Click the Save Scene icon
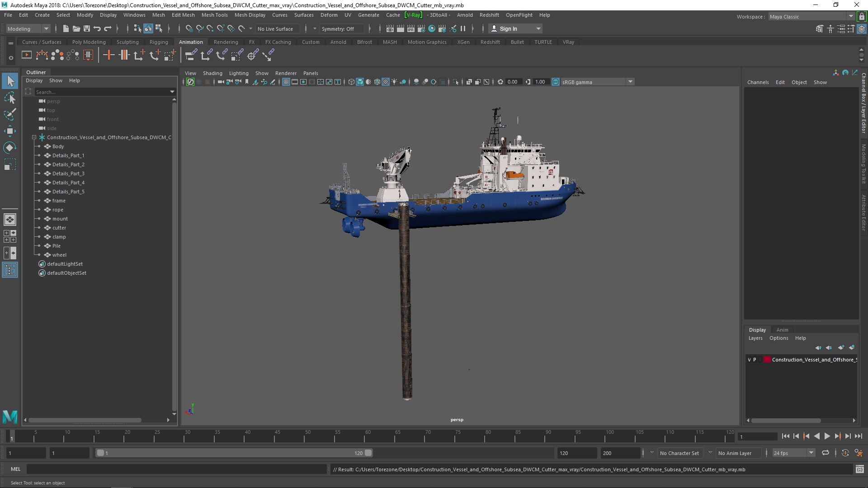The width and height of the screenshot is (868, 488). click(87, 28)
